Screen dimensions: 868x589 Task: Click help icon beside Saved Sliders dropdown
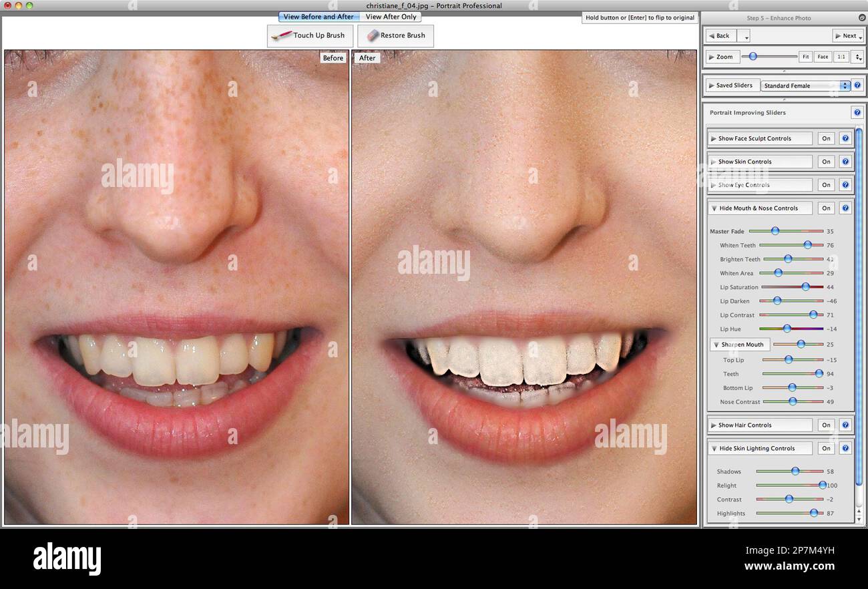point(858,85)
